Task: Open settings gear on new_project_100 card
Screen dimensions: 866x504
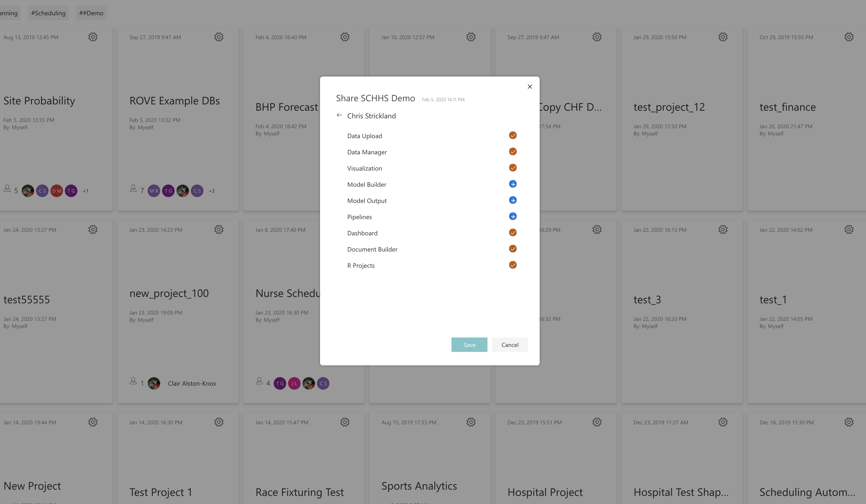Action: [x=219, y=229]
